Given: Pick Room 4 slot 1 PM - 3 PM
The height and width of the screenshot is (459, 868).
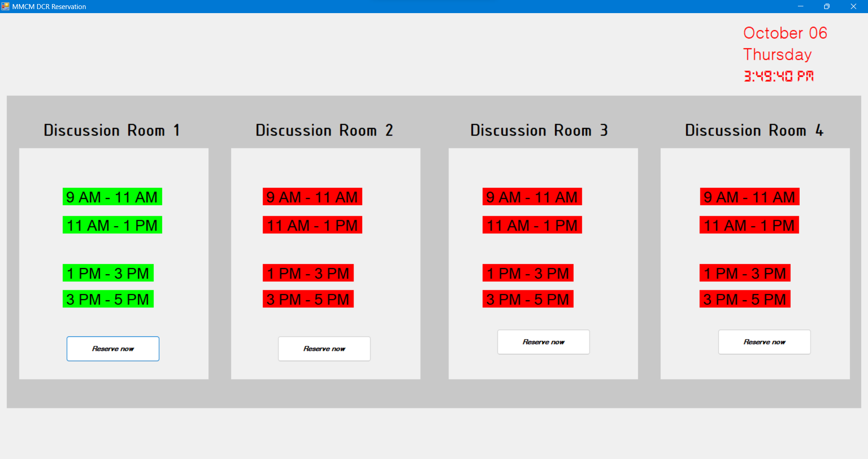Looking at the screenshot, I should click(745, 273).
